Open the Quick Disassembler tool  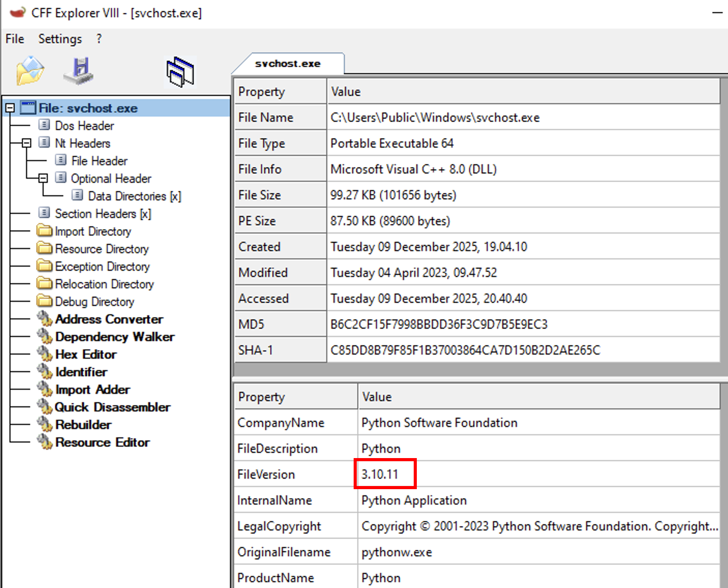point(112,407)
